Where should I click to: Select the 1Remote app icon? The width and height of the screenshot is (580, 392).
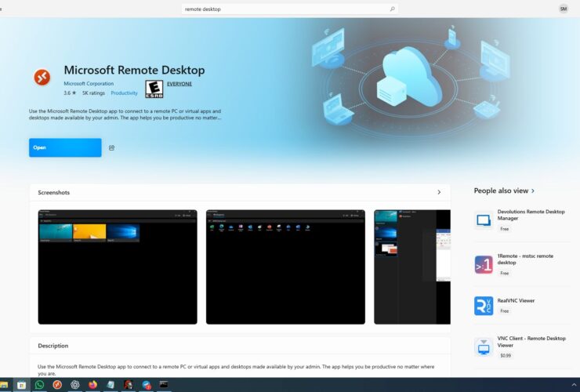(x=484, y=264)
